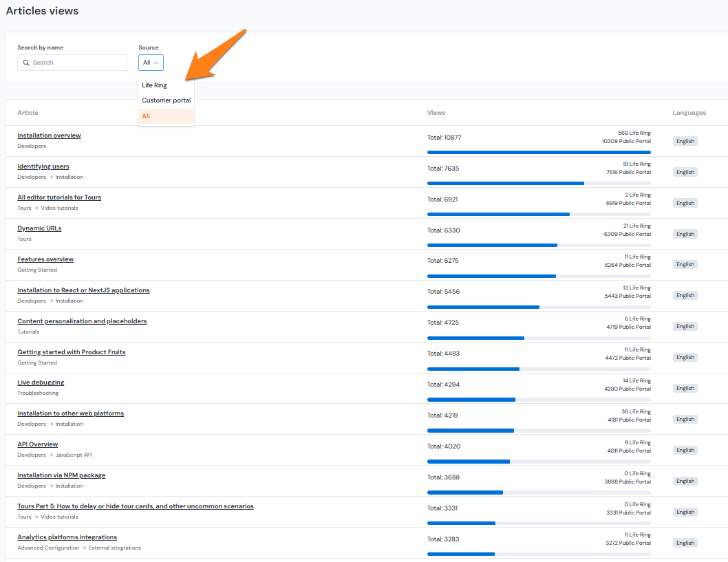Open the "Live debugging" article
728x562 pixels.
pyautogui.click(x=41, y=382)
